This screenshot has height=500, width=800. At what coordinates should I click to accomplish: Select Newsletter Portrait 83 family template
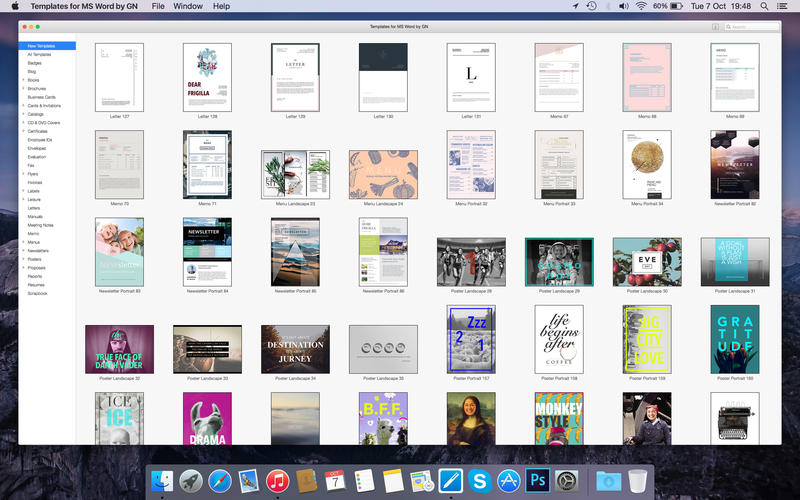click(x=119, y=252)
